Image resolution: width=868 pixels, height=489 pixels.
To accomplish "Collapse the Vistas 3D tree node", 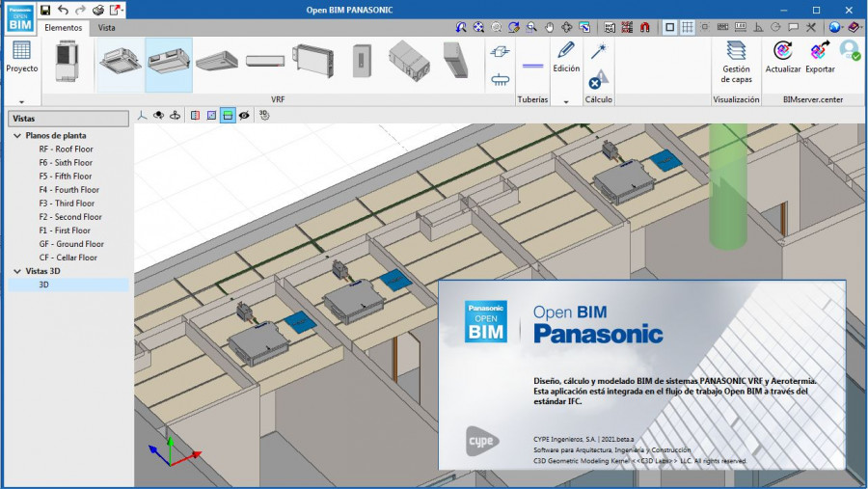I will click(x=17, y=271).
